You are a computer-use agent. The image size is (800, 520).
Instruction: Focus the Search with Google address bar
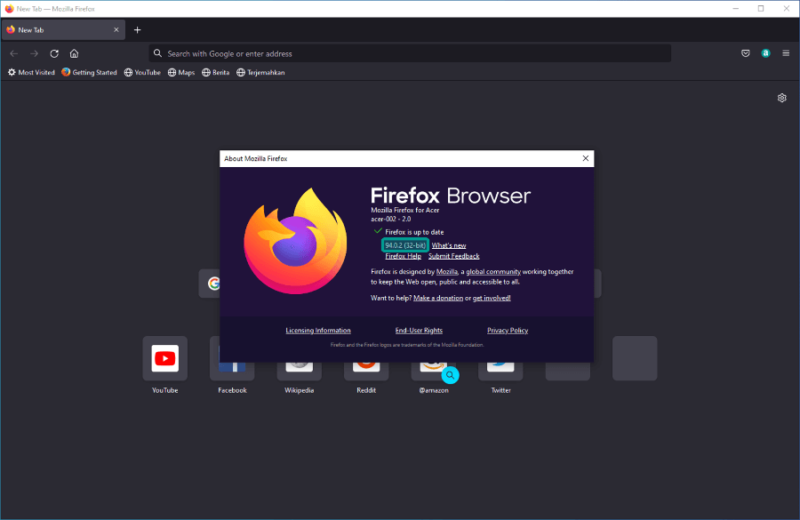[x=410, y=54]
